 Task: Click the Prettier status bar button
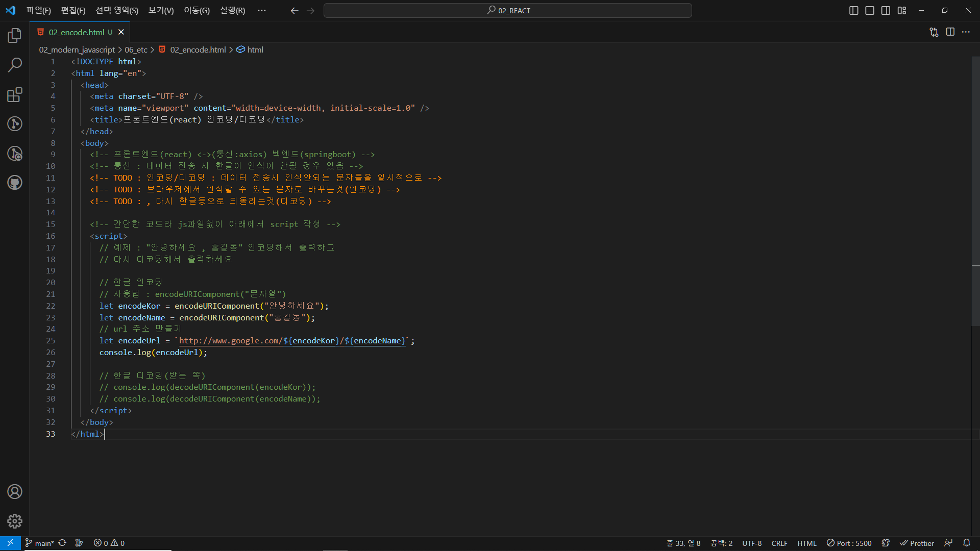917,543
